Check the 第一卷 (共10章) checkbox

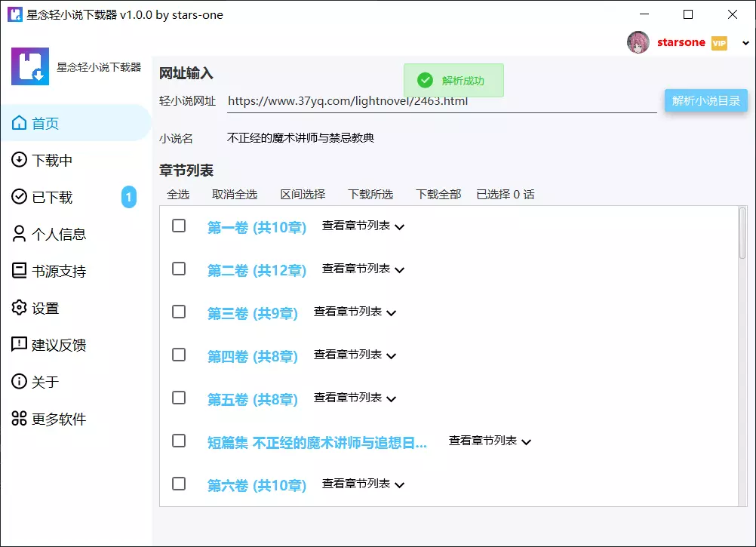click(x=179, y=226)
